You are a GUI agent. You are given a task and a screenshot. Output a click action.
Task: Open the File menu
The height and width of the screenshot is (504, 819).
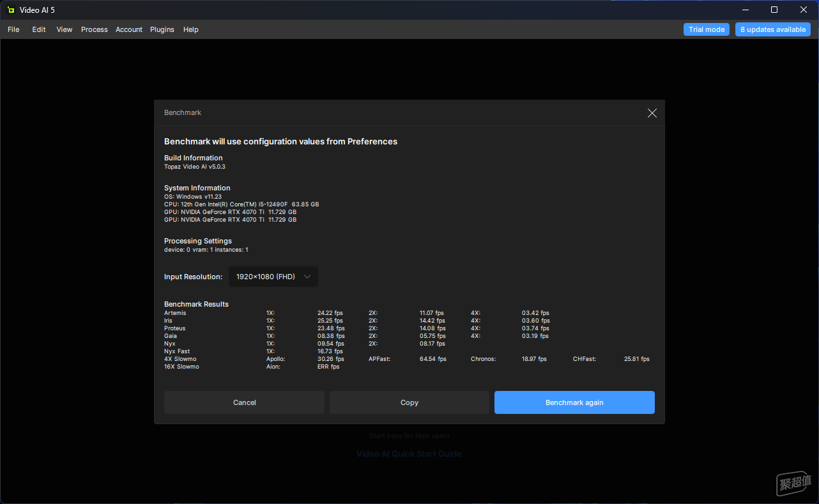(13, 29)
